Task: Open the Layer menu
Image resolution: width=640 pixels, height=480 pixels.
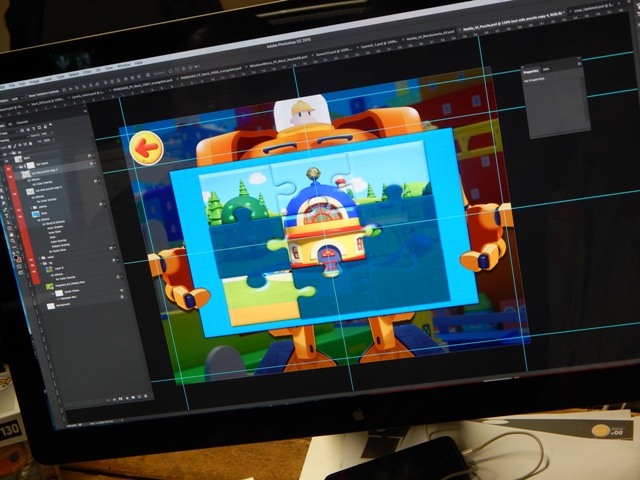Action: point(48,79)
